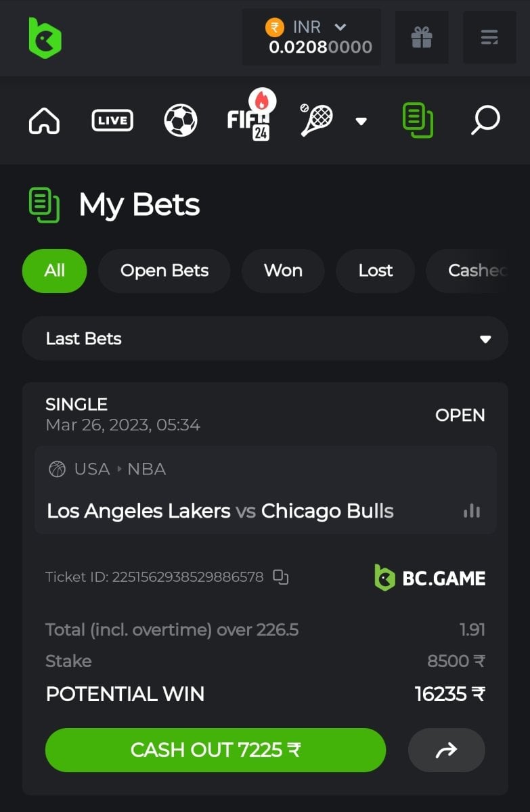Copy the Ticket ID with copy icon

(x=281, y=577)
